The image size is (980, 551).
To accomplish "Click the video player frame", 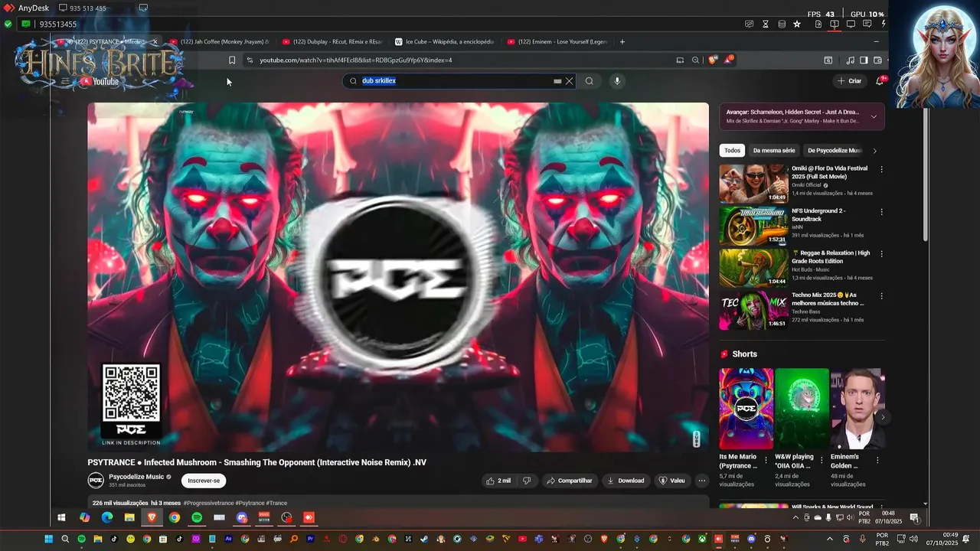I will click(398, 277).
